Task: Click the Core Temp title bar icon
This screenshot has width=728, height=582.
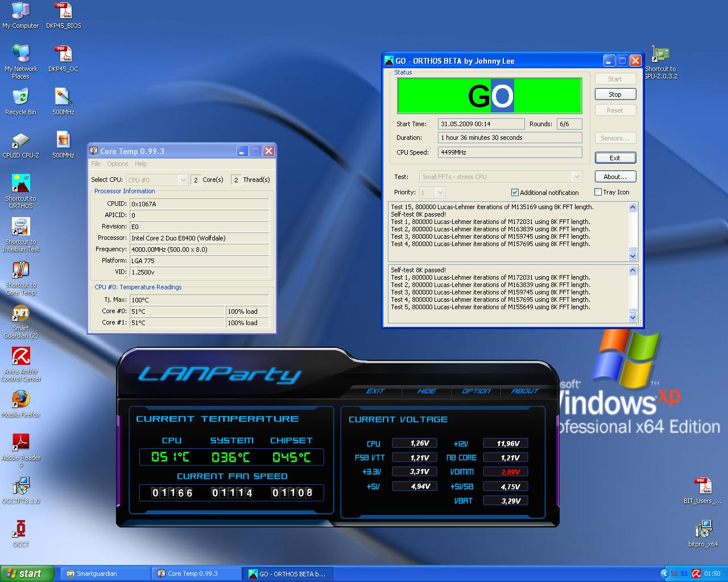Action: 94,151
